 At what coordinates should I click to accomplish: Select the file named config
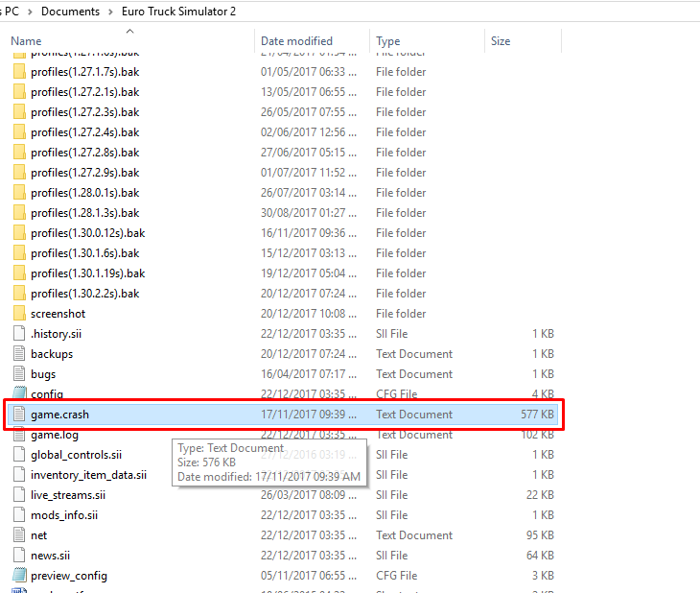pos(47,394)
